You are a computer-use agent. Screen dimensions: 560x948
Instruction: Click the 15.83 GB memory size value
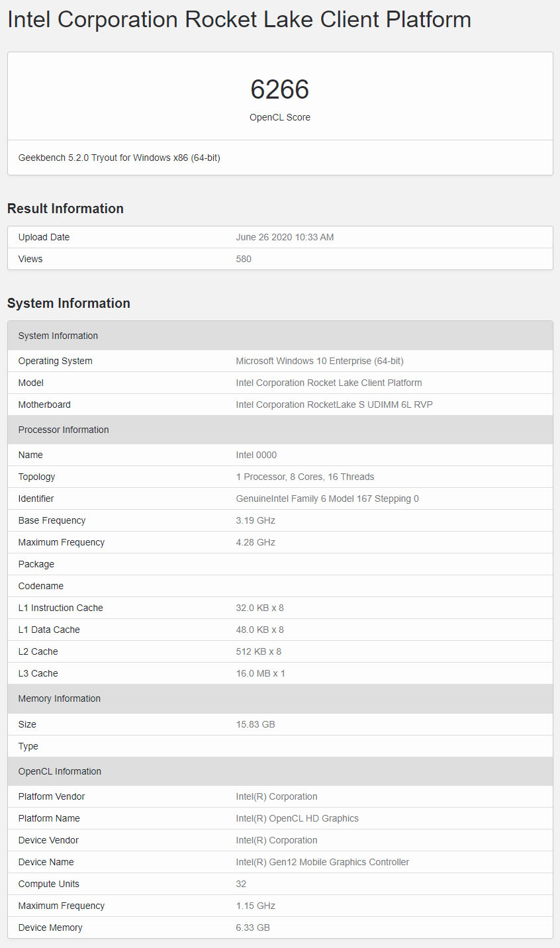click(256, 724)
